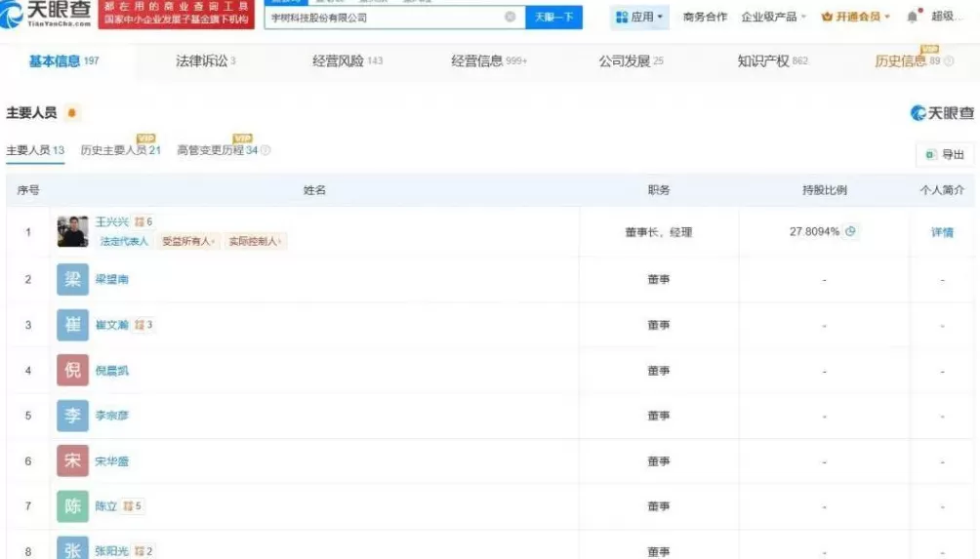Click the company badge 2 next to 张阳光

click(143, 551)
